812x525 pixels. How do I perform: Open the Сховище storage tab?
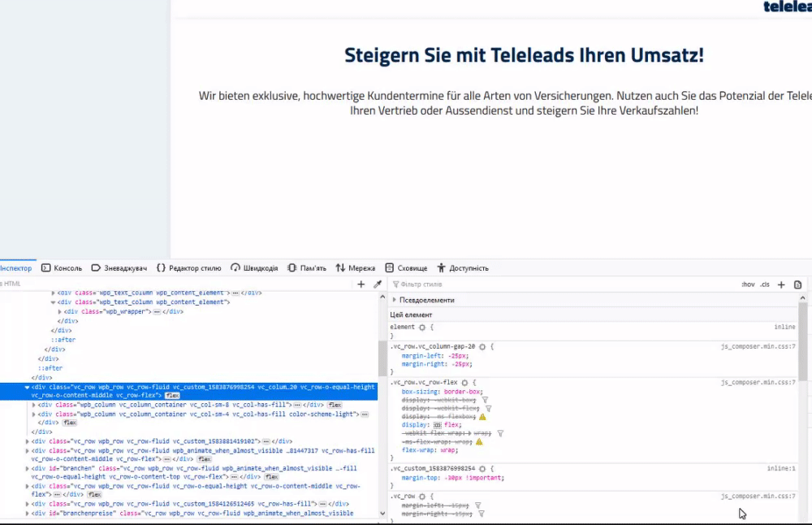click(x=407, y=268)
